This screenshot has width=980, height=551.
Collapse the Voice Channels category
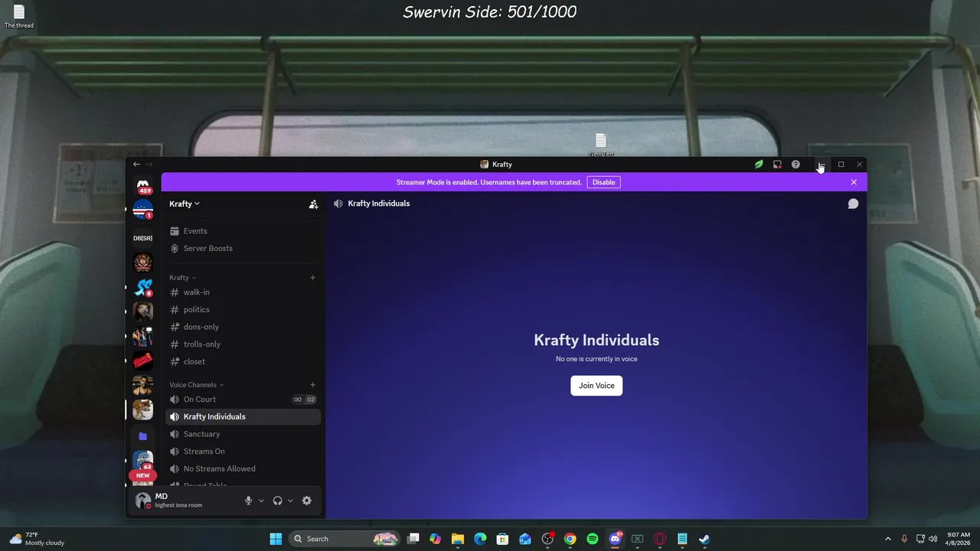pyautogui.click(x=197, y=385)
